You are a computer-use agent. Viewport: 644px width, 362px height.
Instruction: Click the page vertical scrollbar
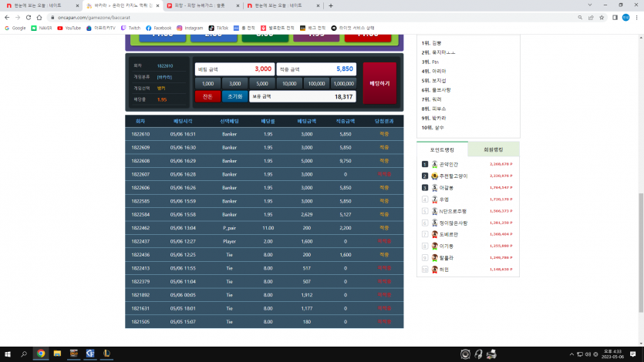pos(641,253)
